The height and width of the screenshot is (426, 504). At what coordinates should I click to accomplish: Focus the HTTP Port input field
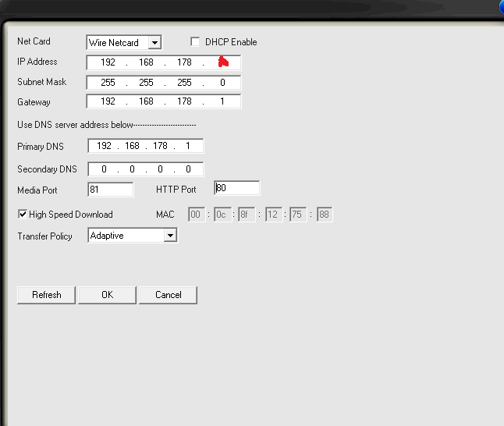click(x=237, y=188)
